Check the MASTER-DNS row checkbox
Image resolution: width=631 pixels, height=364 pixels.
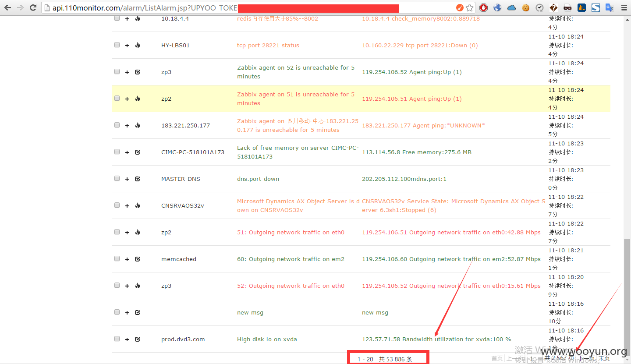point(117,178)
